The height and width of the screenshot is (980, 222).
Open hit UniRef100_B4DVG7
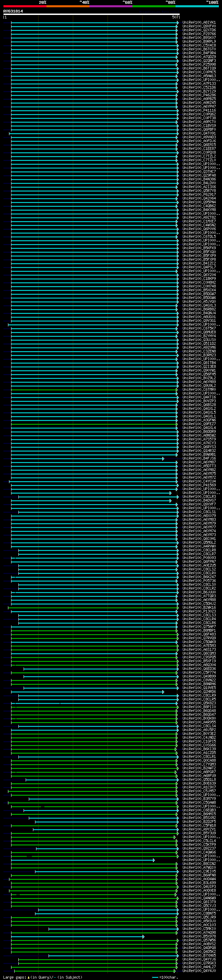click(199, 500)
